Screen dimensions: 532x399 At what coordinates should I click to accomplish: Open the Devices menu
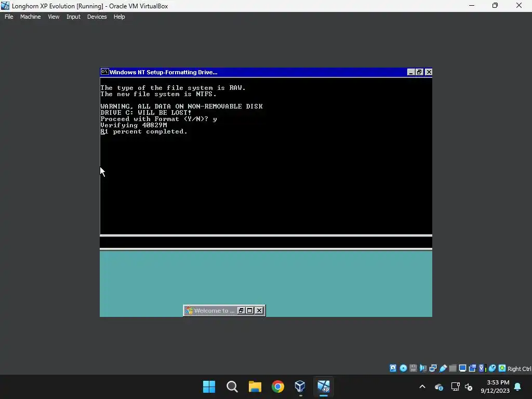click(97, 17)
